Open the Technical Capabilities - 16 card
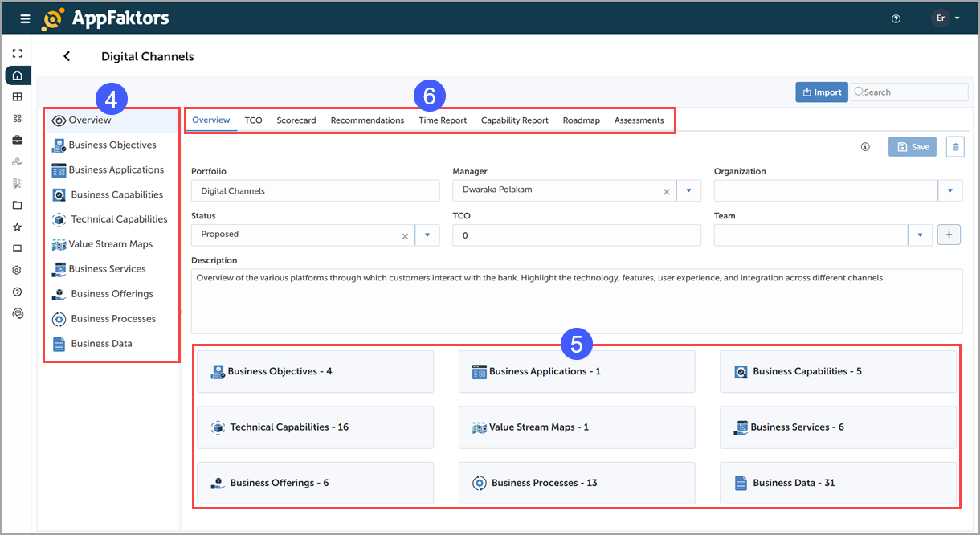 (x=315, y=427)
